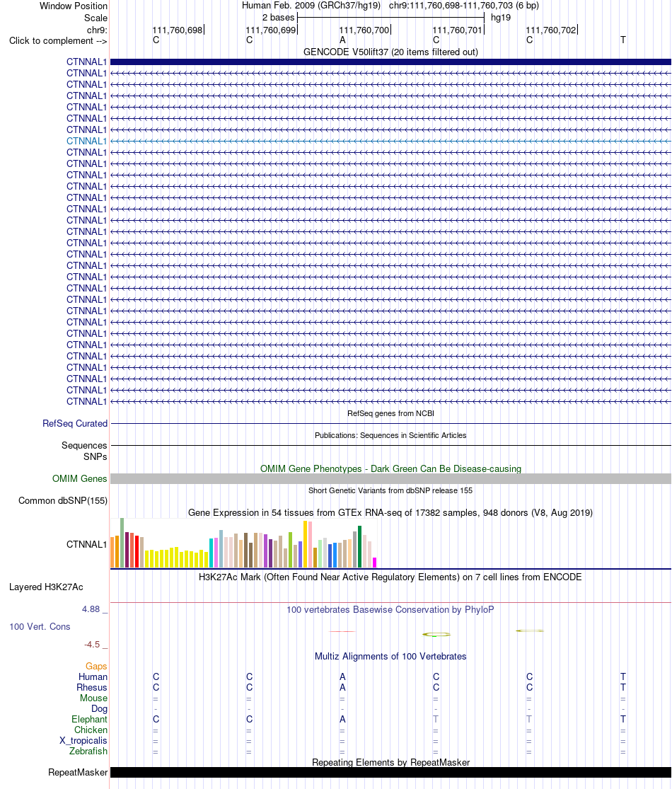
Task: Click the gray OMIM Genes bar
Action: point(390,478)
